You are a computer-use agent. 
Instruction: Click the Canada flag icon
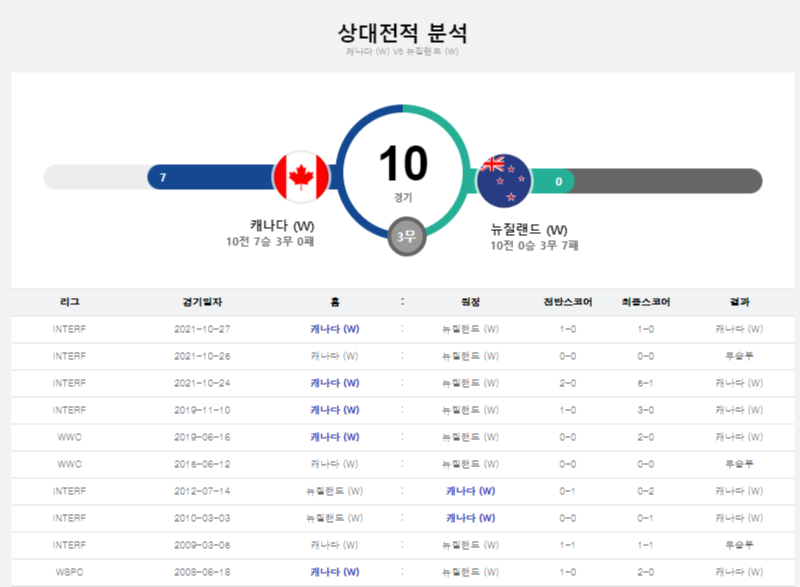click(302, 177)
